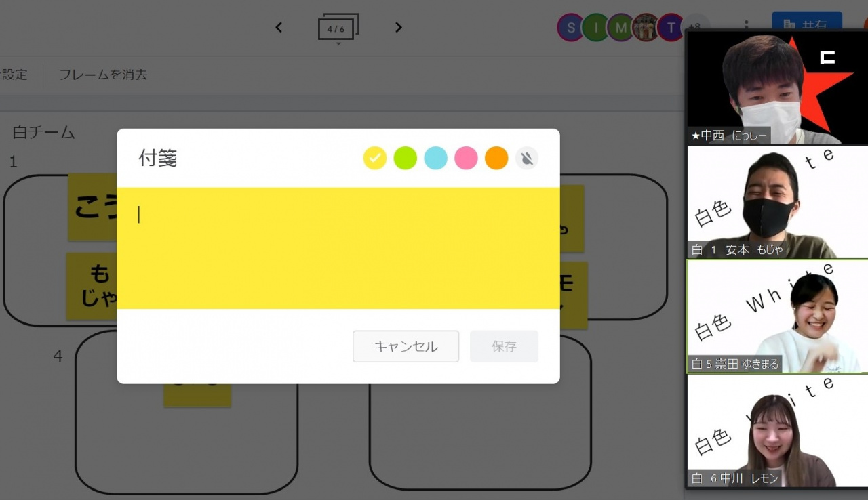Screen dimensions: 868x500
Task: Open the three-dot more options menu
Action: click(746, 24)
